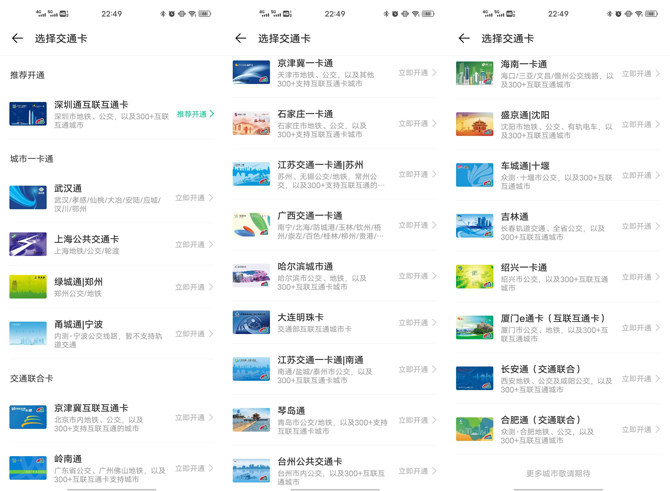Select the 绿城通|郑州 card thumbnail
This screenshot has height=491, width=670.
(28, 287)
